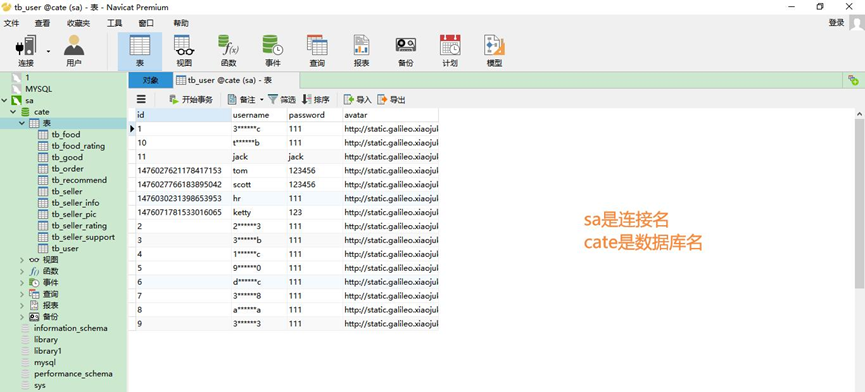The width and height of the screenshot is (865, 392).
Task: Open the Model (模型) tool
Action: [x=494, y=51]
